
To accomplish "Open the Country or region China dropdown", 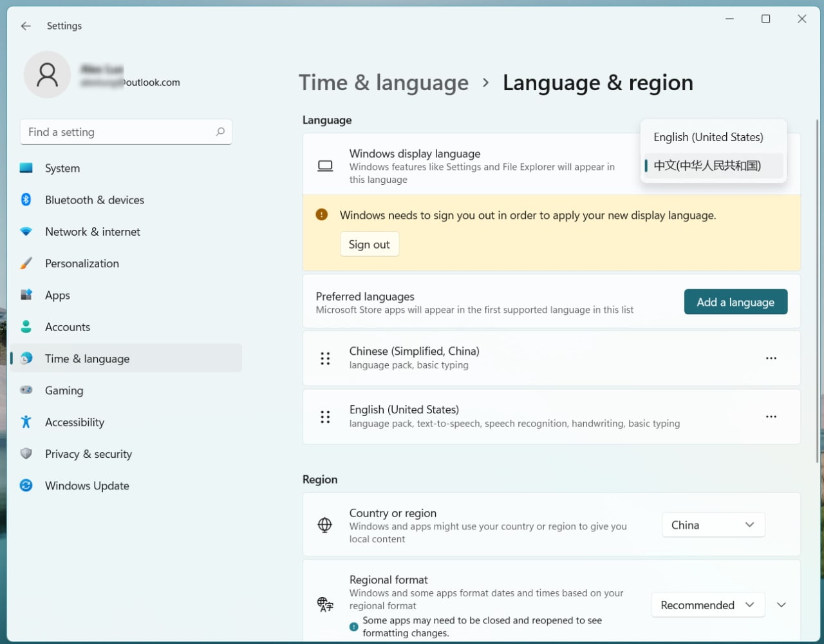I will (x=713, y=525).
